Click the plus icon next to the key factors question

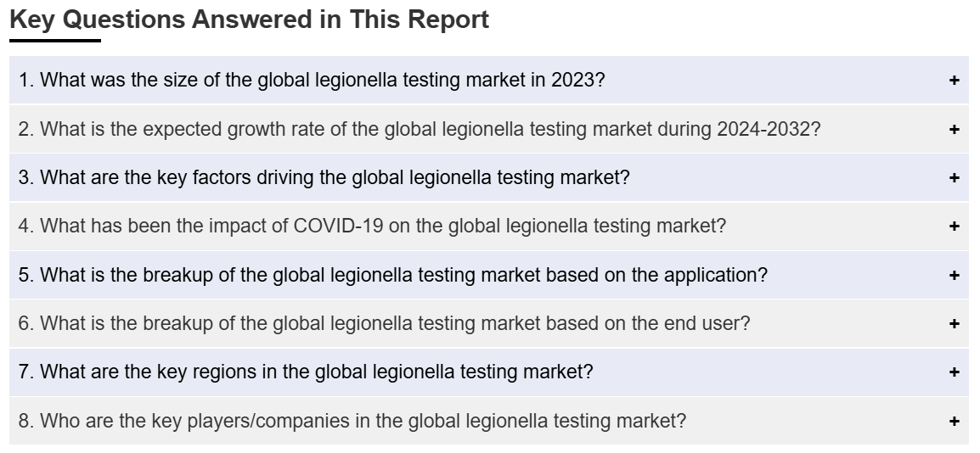[x=954, y=178]
